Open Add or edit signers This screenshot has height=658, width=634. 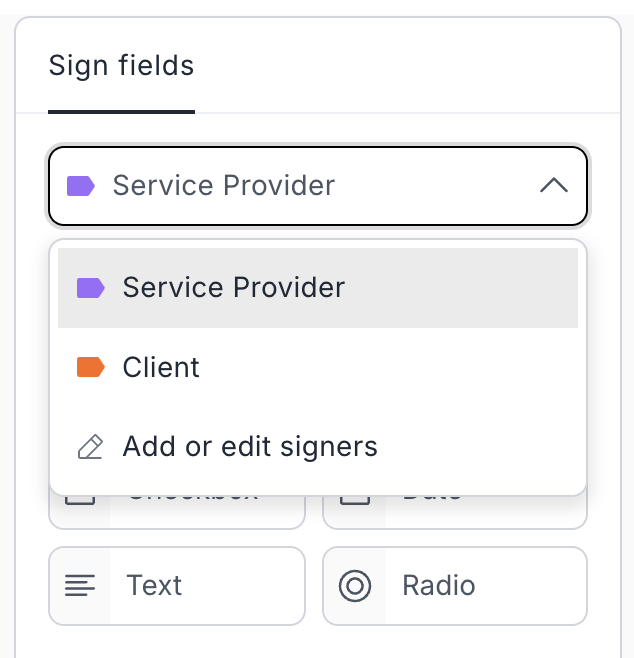tap(250, 446)
